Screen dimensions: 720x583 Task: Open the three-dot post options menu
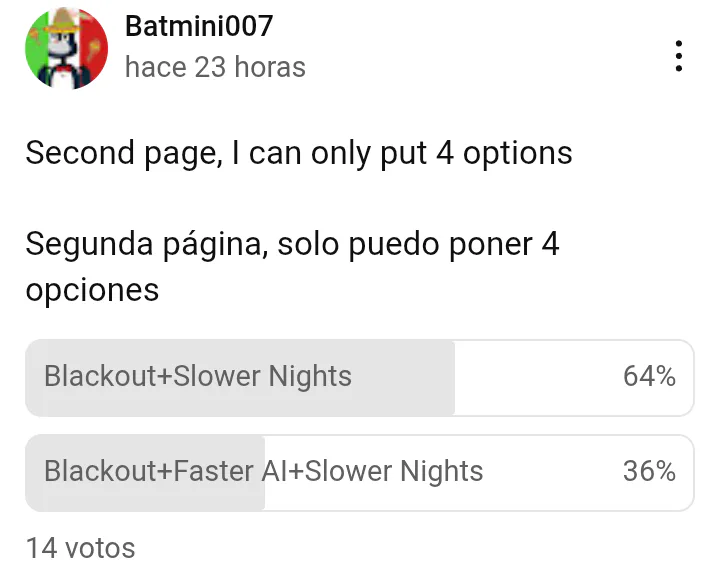pyautogui.click(x=679, y=56)
